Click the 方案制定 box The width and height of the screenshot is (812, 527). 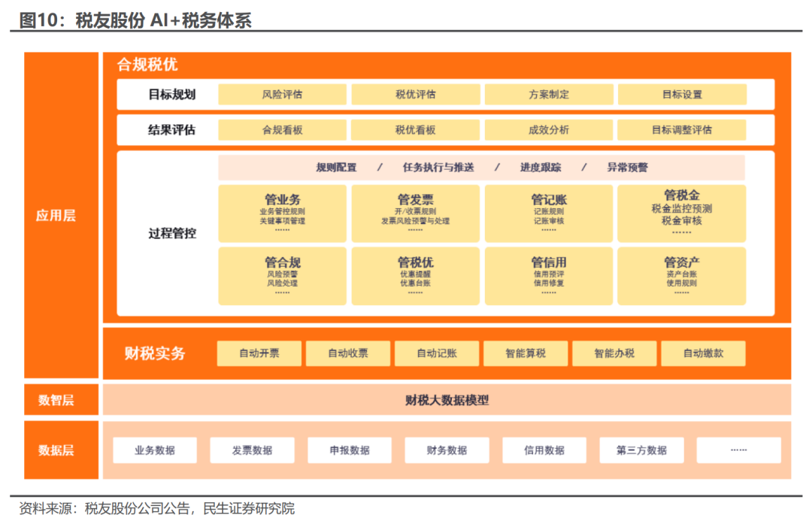549,94
